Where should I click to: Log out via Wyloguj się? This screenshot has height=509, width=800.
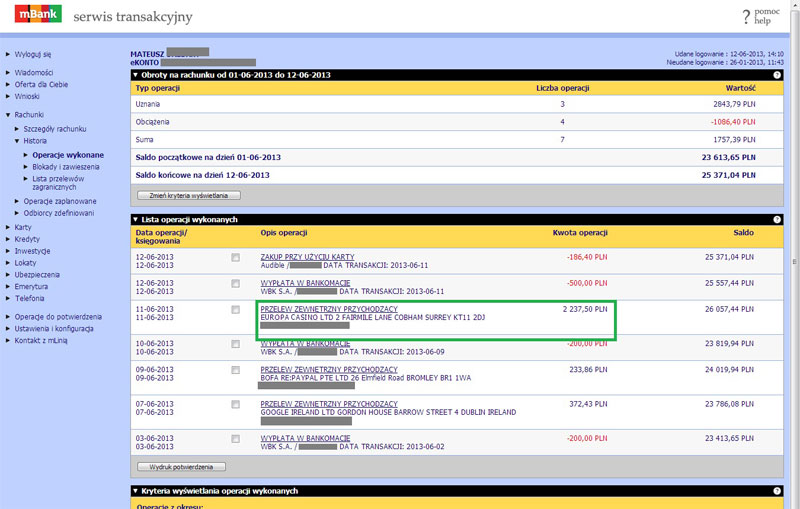33,54
